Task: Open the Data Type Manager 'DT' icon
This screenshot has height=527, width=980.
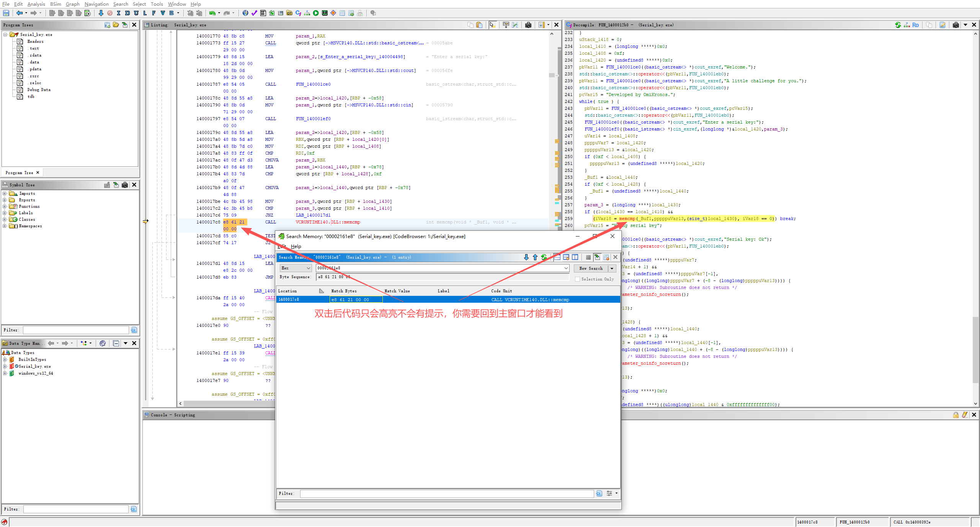Action: click(289, 13)
